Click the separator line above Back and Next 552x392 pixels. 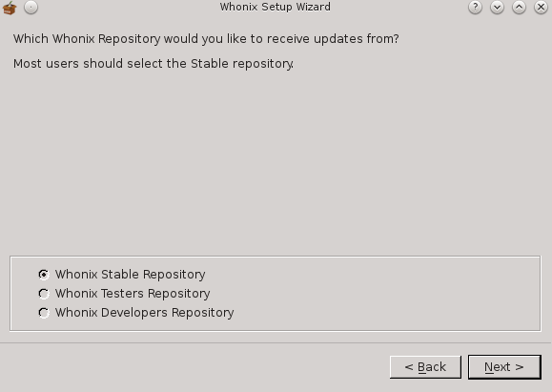tap(276, 342)
